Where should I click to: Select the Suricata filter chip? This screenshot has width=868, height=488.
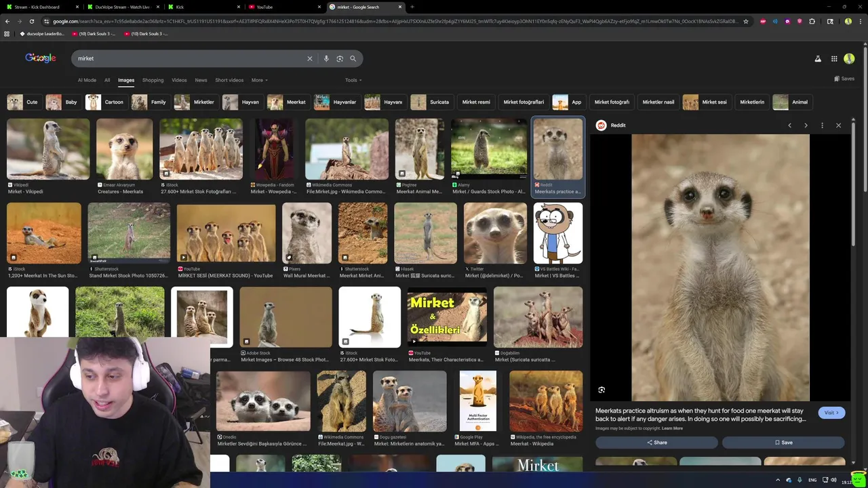431,102
